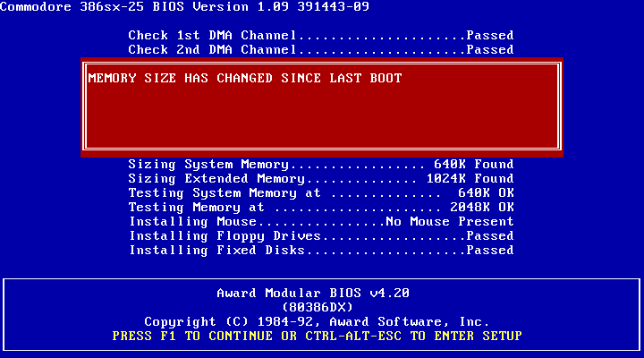This screenshot has width=644, height=358.
Task: Click the Award Software copyright line
Action: [x=317, y=321]
